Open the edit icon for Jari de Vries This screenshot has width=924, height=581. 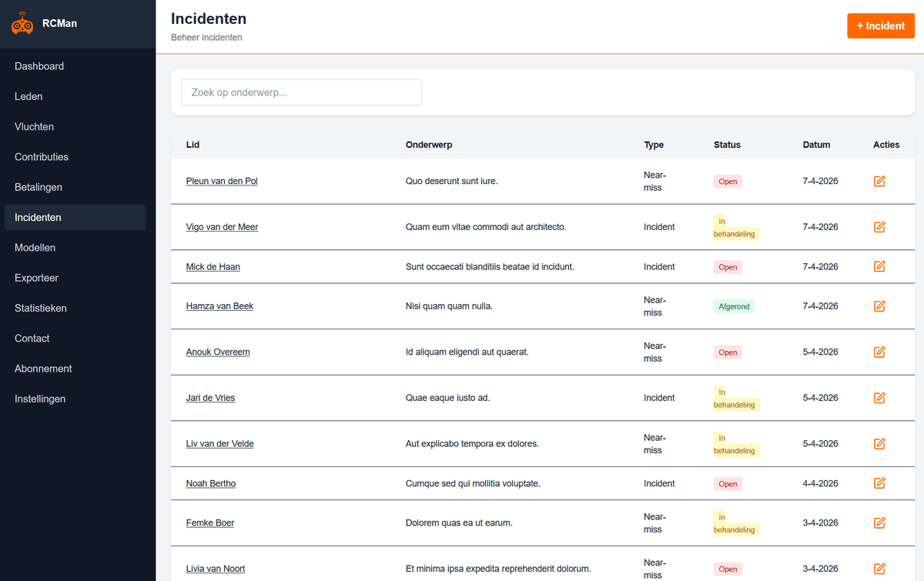point(879,398)
